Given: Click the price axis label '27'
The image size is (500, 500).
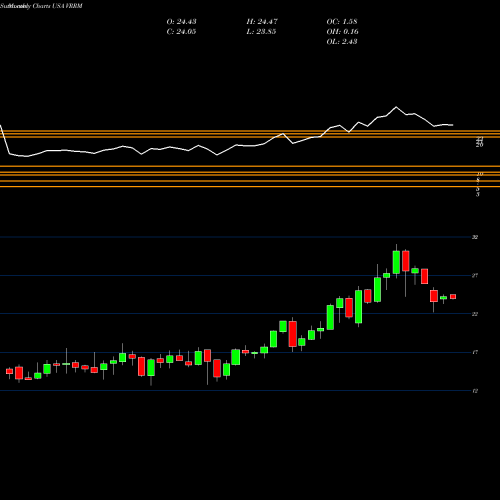Looking at the screenshot, I should tap(475, 276).
